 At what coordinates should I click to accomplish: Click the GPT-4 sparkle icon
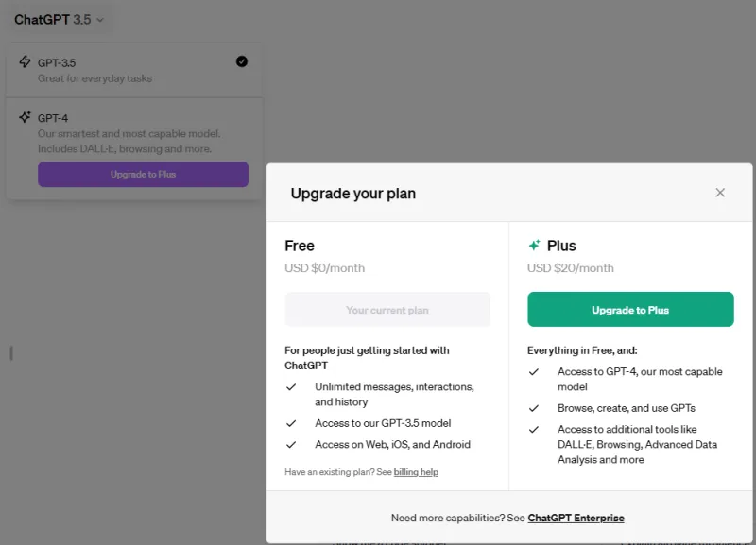[x=25, y=118]
